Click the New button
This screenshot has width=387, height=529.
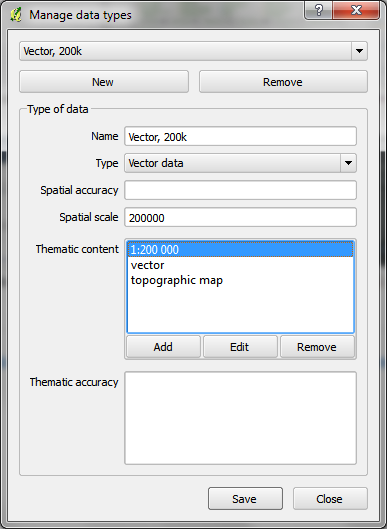tap(104, 82)
